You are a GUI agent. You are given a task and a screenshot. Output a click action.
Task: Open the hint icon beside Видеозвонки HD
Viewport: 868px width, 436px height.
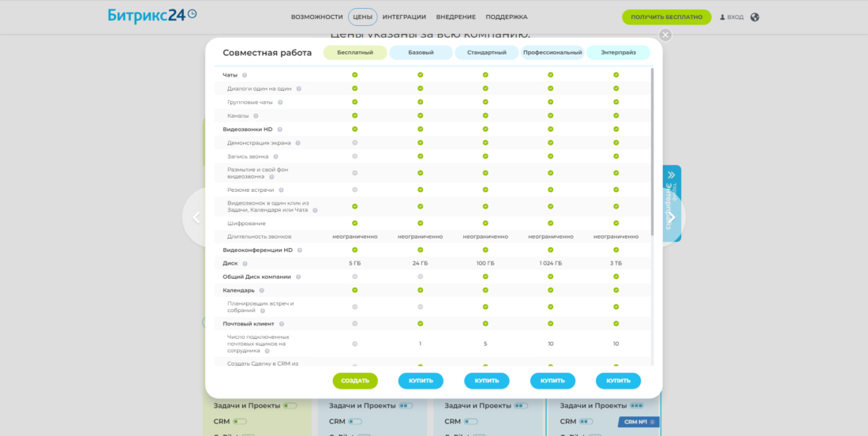280,129
